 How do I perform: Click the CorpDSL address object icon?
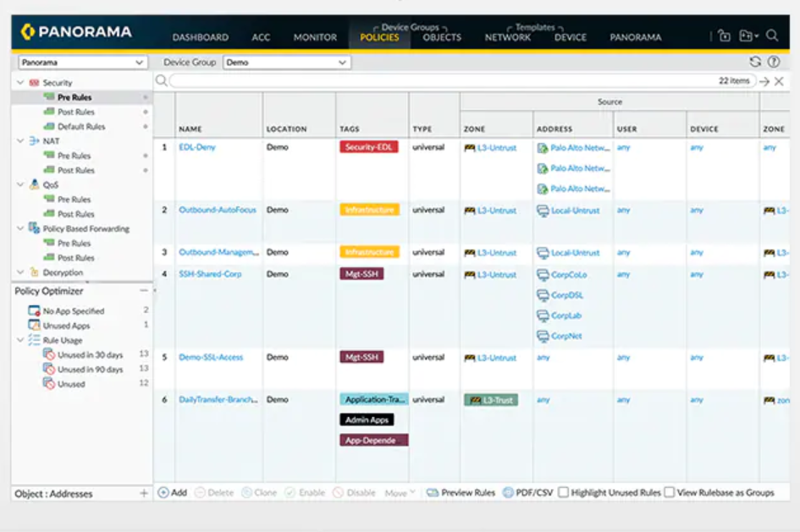(x=543, y=295)
